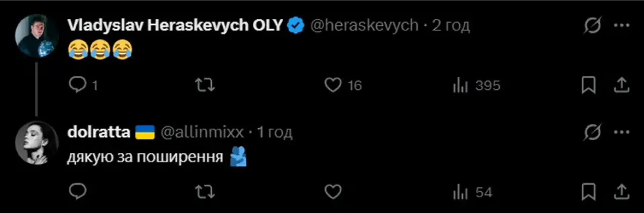The height and width of the screenshot is (213, 644).
Task: Bookmark Heraskevych's tweet
Action: (x=589, y=85)
